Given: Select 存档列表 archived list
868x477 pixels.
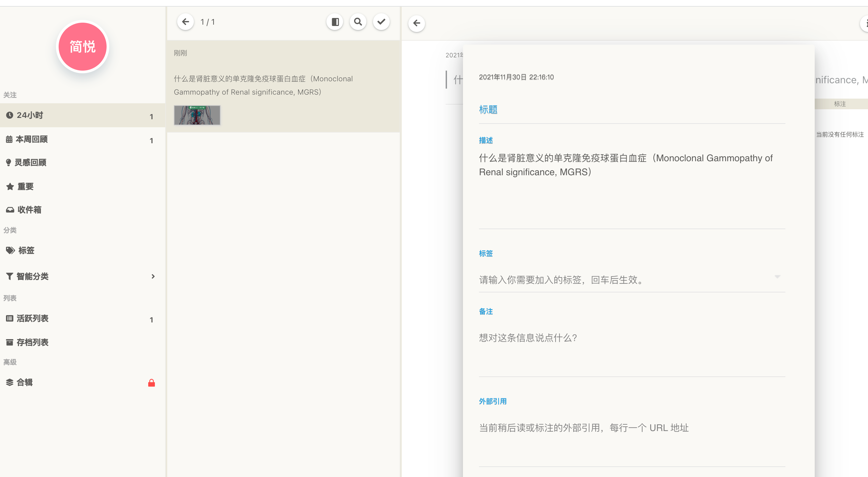Looking at the screenshot, I should point(33,342).
